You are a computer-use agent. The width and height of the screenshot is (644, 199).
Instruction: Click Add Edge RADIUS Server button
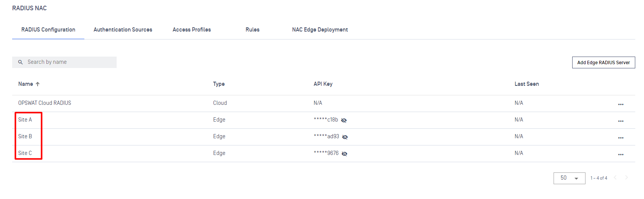click(x=603, y=63)
